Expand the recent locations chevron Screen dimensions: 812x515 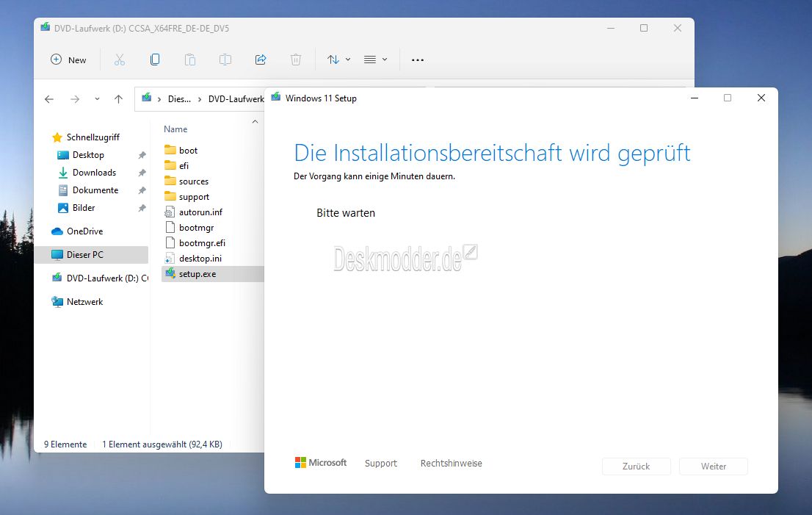coord(97,99)
